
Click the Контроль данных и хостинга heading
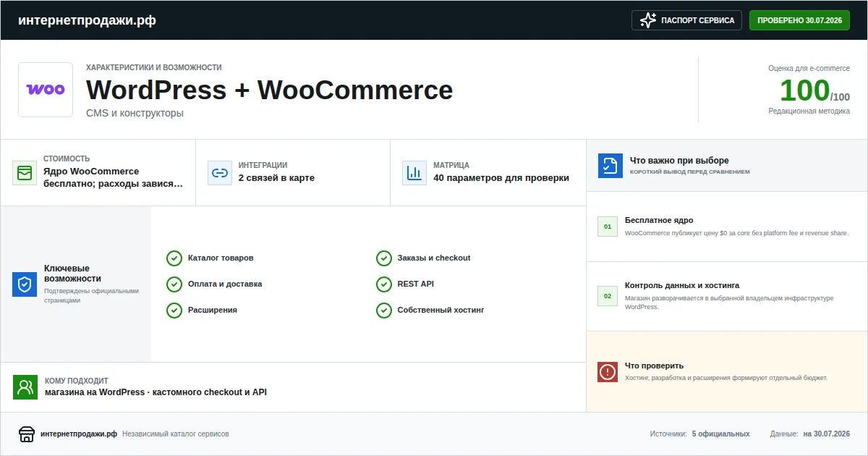[x=682, y=286]
